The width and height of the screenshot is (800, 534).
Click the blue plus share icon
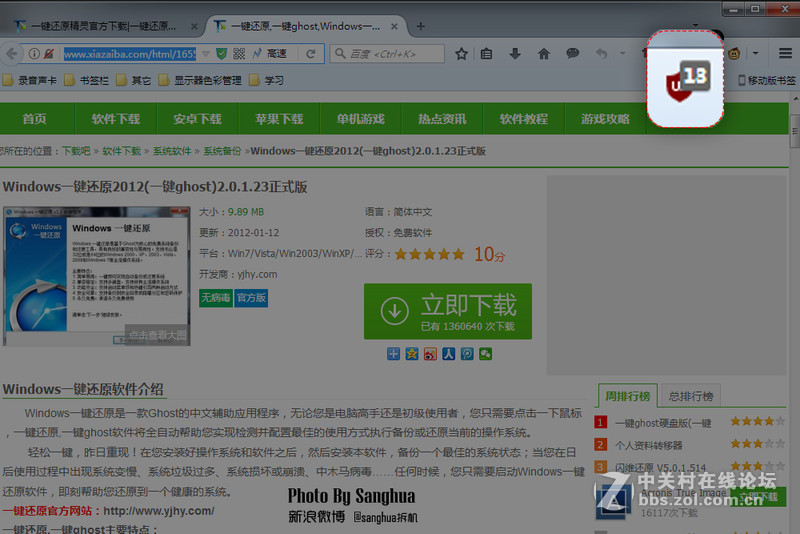tap(393, 354)
